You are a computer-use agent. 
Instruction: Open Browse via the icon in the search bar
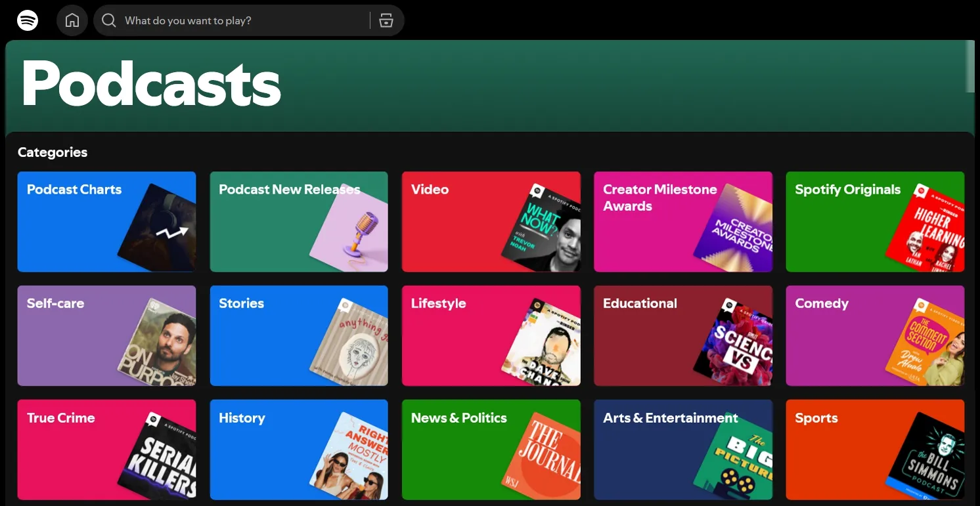[386, 20]
